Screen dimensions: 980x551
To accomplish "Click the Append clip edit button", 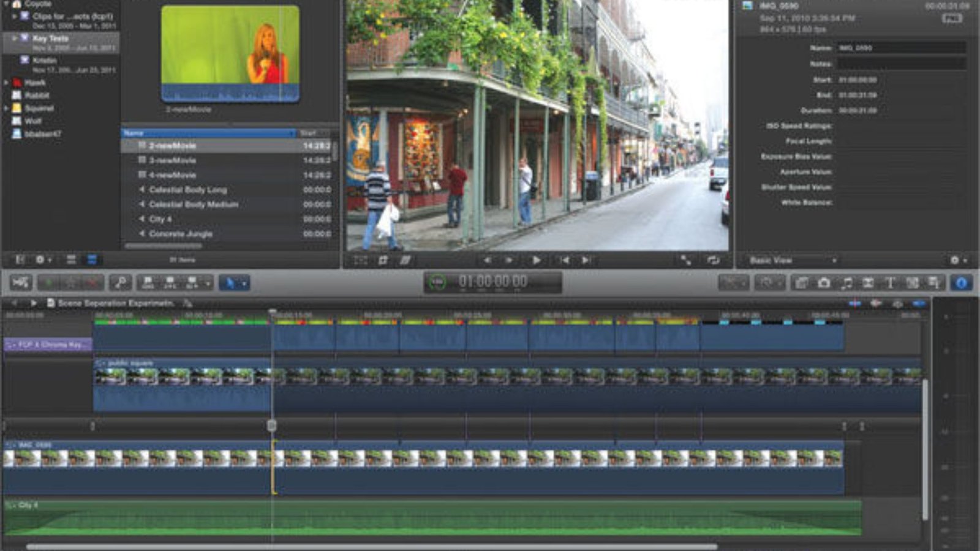I will click(192, 283).
